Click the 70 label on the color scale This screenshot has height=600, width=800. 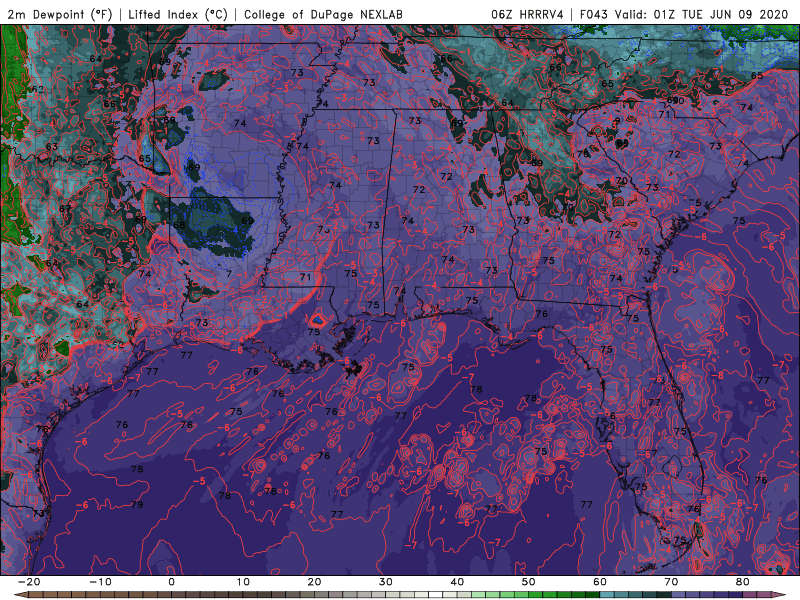pyautogui.click(x=671, y=582)
